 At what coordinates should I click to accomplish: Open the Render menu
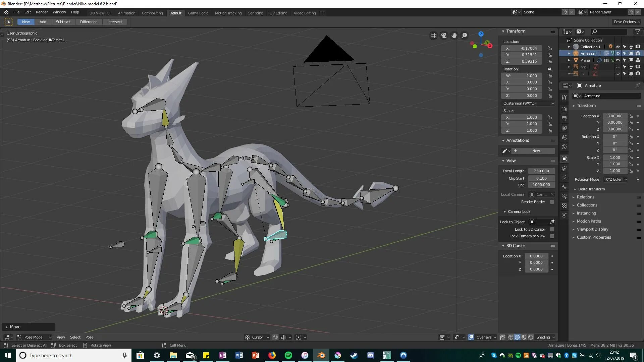(x=42, y=12)
